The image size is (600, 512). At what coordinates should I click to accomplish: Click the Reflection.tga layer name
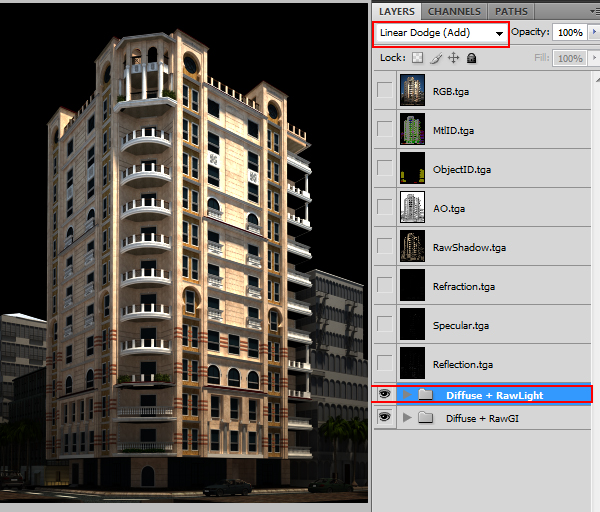(x=463, y=365)
